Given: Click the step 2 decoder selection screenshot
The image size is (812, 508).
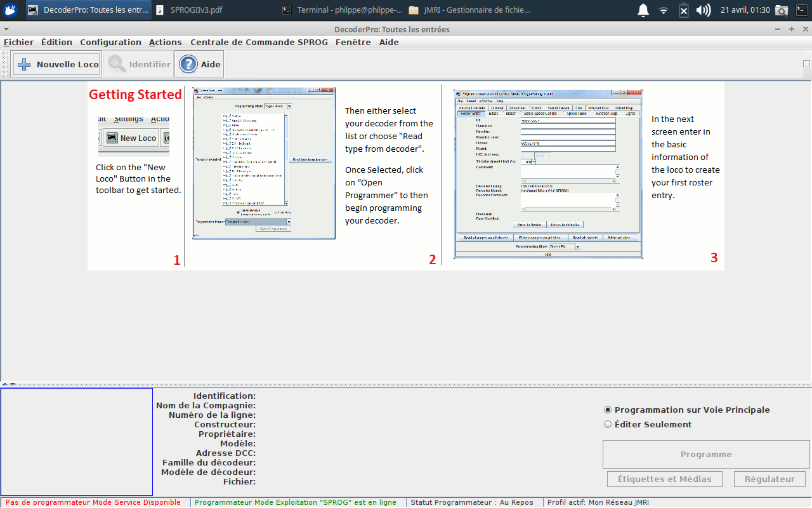Looking at the screenshot, I should click(263, 163).
